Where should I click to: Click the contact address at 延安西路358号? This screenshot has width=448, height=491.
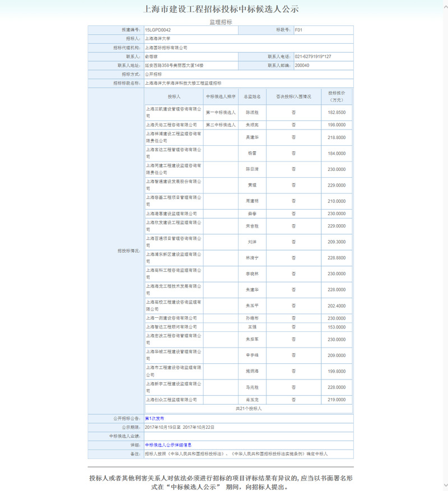tap(174, 66)
